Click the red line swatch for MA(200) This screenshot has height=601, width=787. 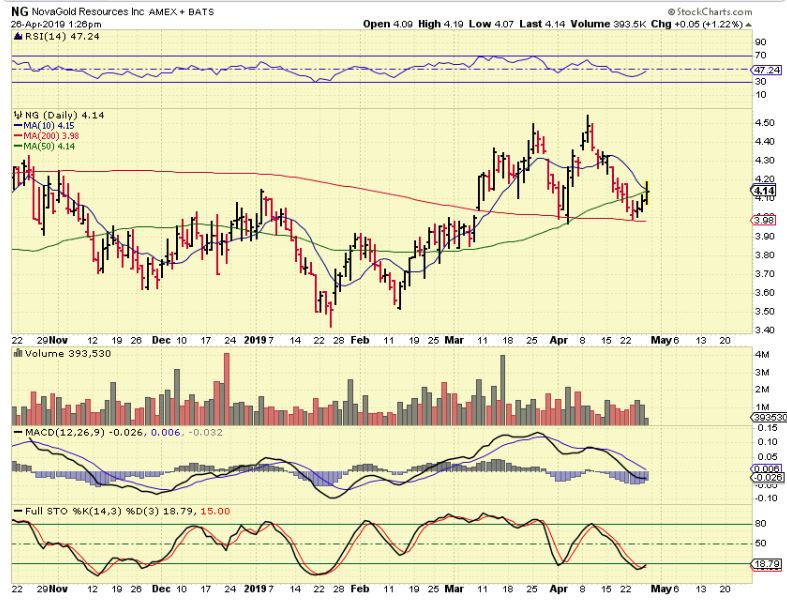[x=18, y=136]
